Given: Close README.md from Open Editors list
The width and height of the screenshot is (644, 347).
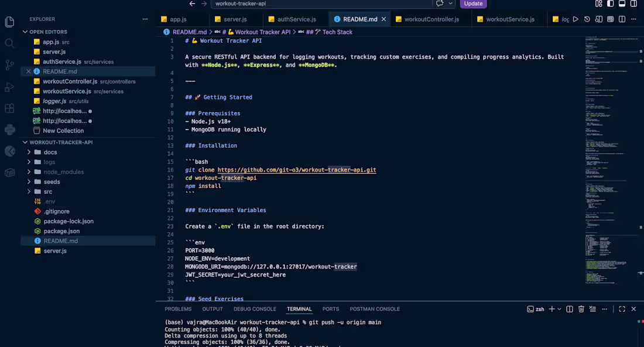Looking at the screenshot, I should click(x=28, y=72).
